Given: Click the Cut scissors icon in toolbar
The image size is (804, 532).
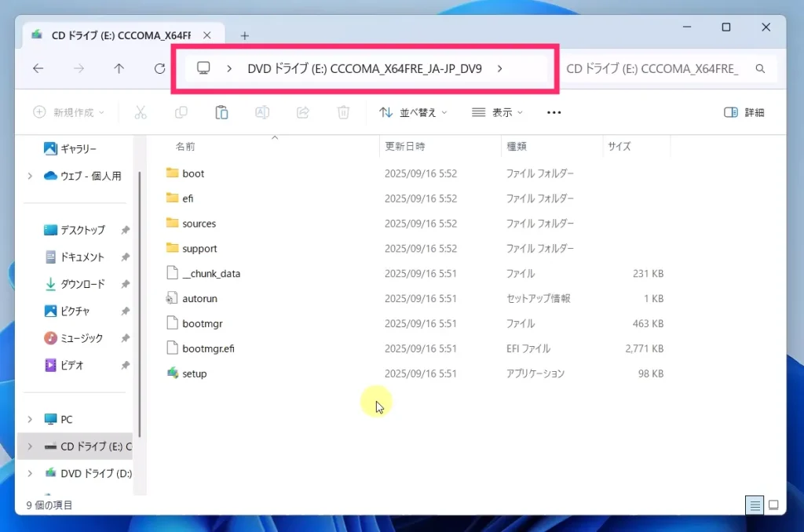Looking at the screenshot, I should click(141, 112).
